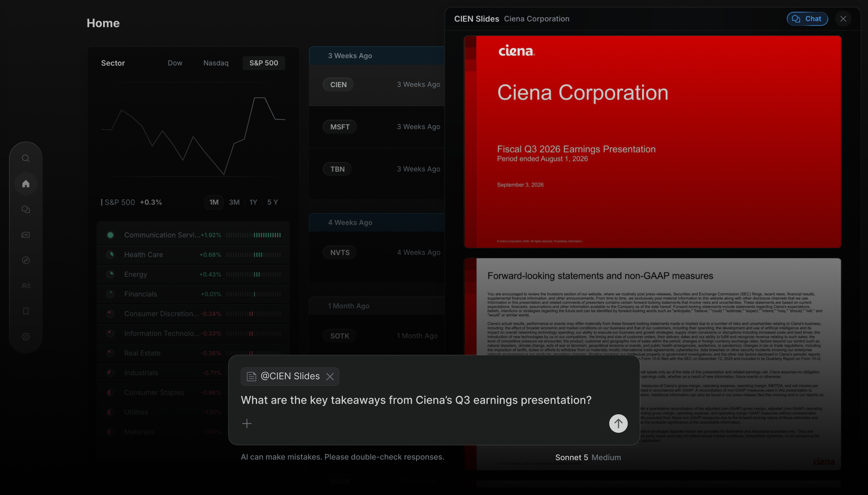Open the Sonnet 5 Medium model selector

(588, 458)
